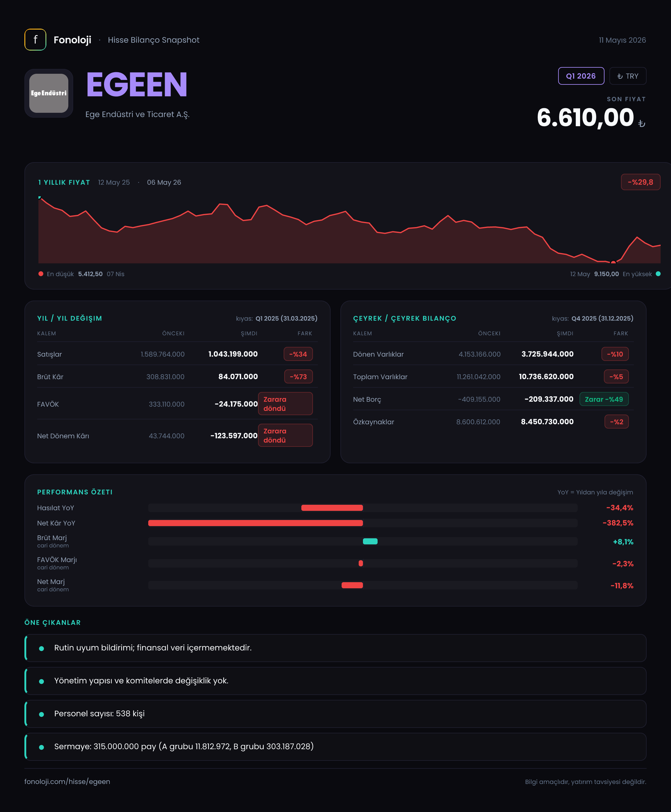The image size is (671, 812).
Task: Open the fonoloji.com/hisse/egeen link
Action: tap(67, 782)
